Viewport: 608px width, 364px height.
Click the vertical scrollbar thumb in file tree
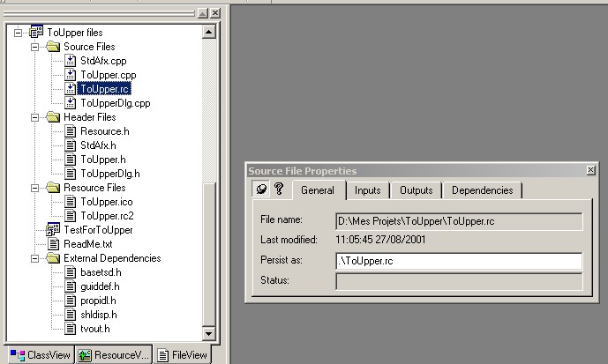pos(208,255)
